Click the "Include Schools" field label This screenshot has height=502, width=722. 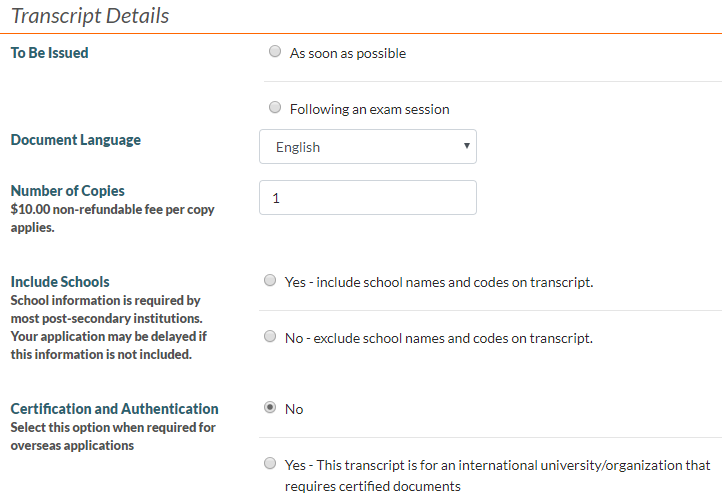[60, 281]
